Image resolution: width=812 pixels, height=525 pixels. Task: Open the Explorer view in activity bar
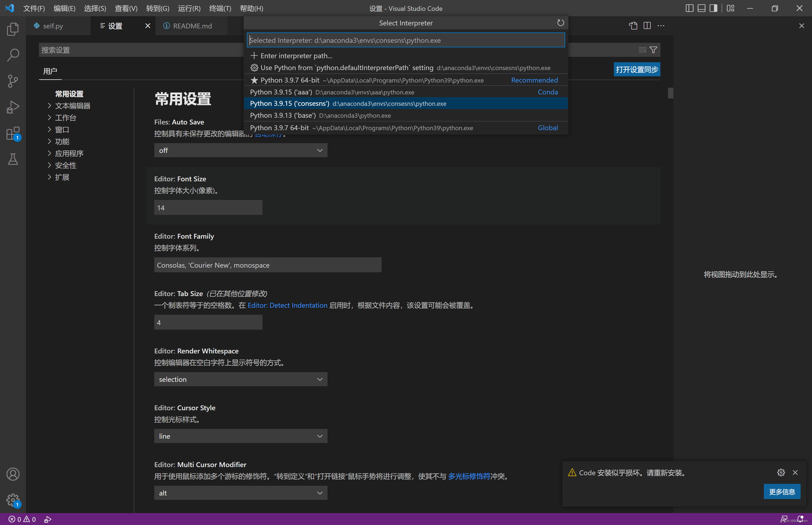click(13, 29)
